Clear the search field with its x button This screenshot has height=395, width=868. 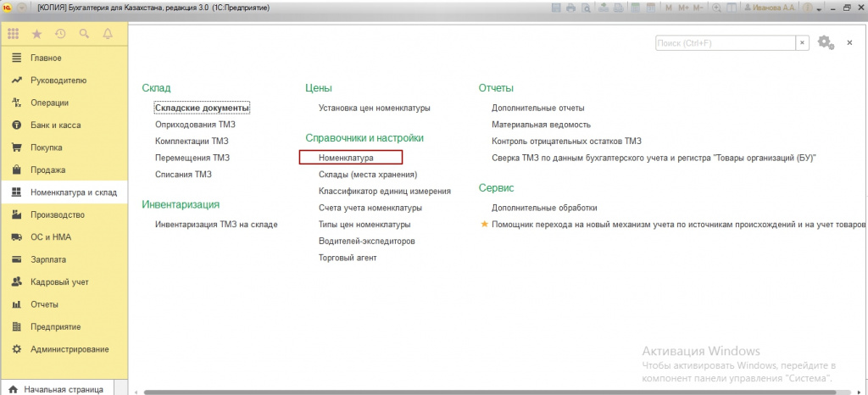pyautogui.click(x=803, y=43)
